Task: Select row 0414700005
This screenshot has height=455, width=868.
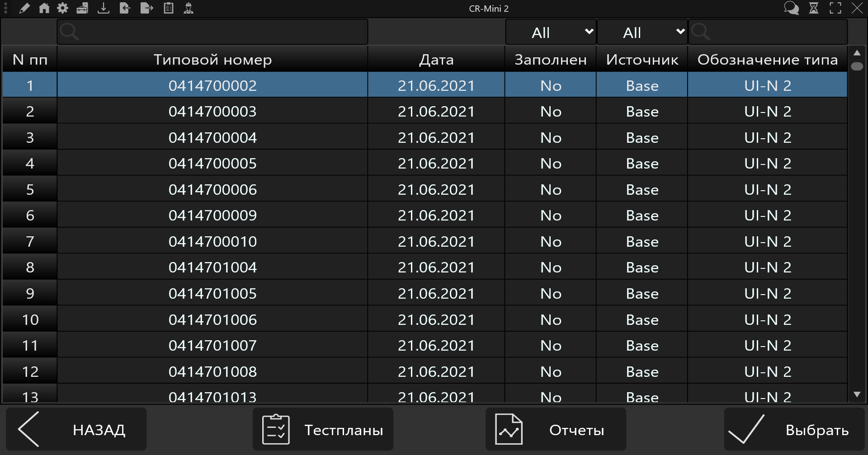Action: pyautogui.click(x=425, y=163)
